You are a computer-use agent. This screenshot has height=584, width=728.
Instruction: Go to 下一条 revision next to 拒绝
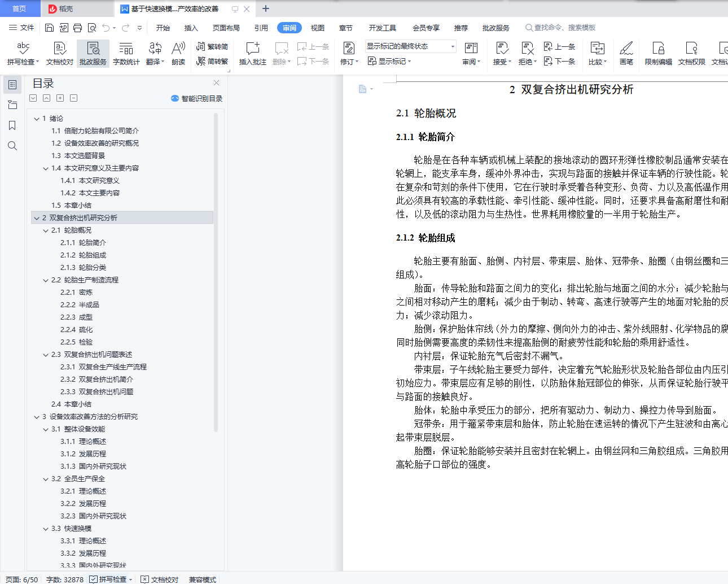(x=560, y=61)
